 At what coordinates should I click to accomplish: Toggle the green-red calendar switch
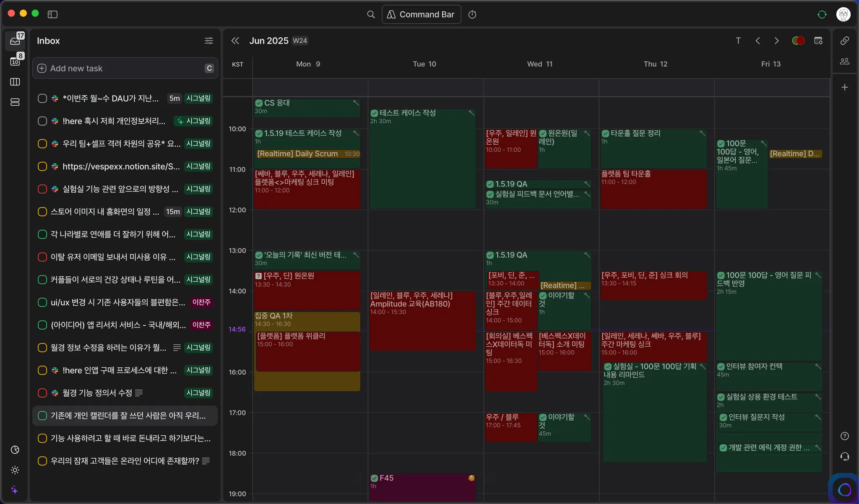tap(798, 41)
